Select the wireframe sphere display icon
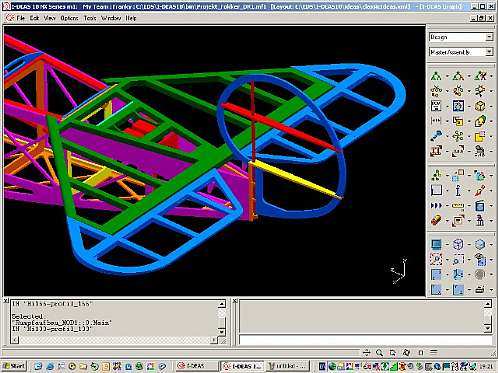 click(x=458, y=244)
